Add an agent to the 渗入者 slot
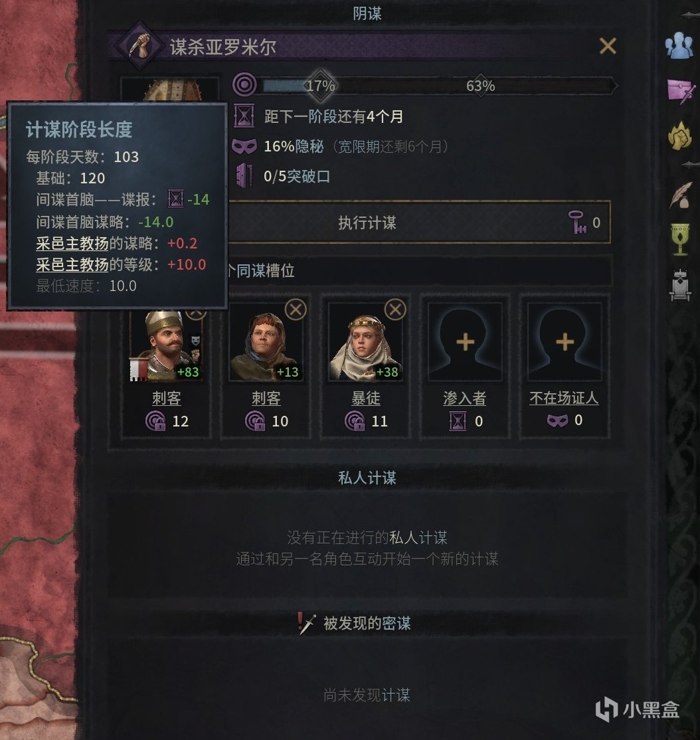Image resolution: width=700 pixels, height=740 pixels. [465, 341]
